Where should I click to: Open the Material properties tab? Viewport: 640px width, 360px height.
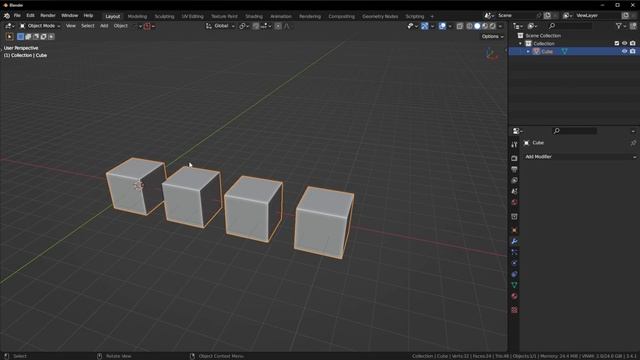(514, 296)
